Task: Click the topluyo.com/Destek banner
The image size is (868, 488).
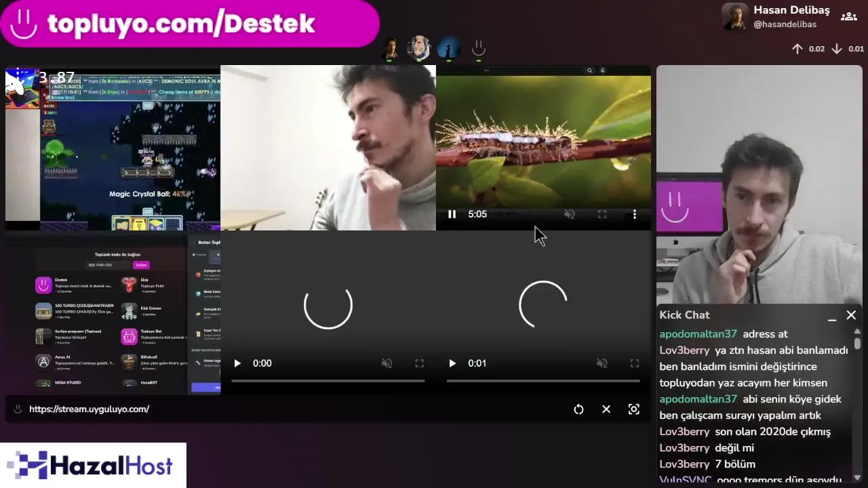Action: coord(190,24)
